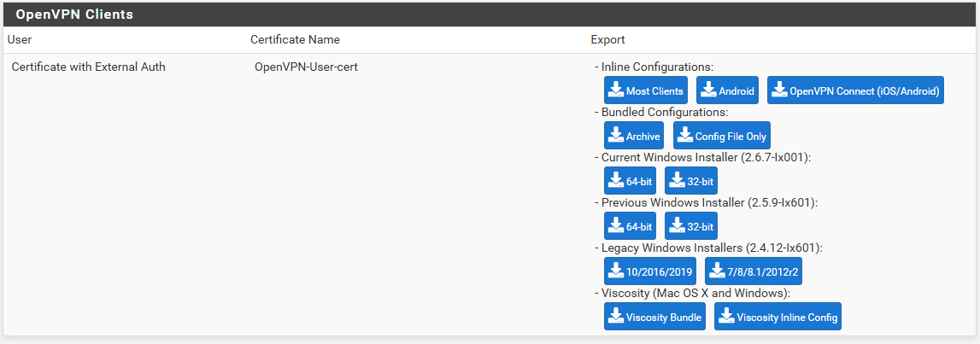Get current 2.6.7 Windows installer 32-bit
Screen dimensions: 980x344
click(x=691, y=181)
